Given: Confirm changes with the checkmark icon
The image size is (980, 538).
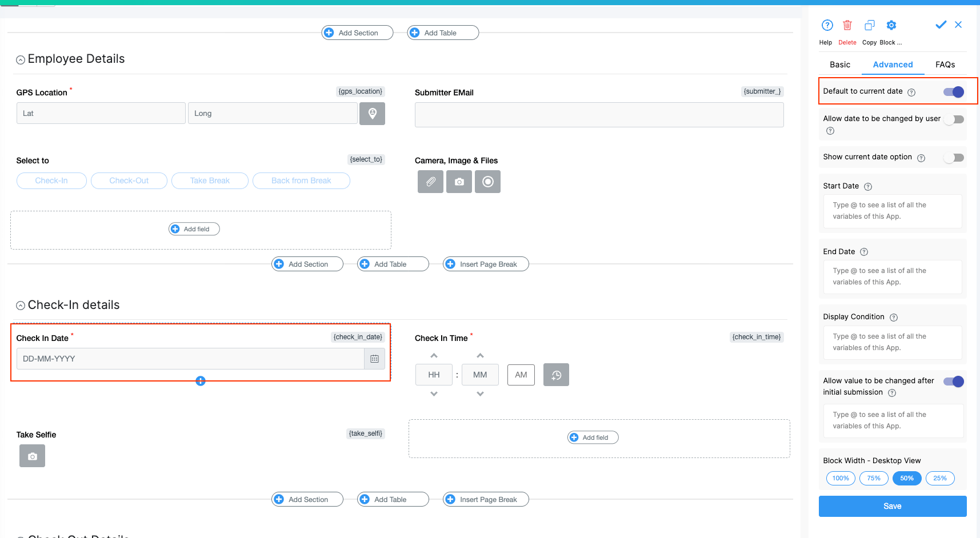Looking at the screenshot, I should [x=941, y=25].
